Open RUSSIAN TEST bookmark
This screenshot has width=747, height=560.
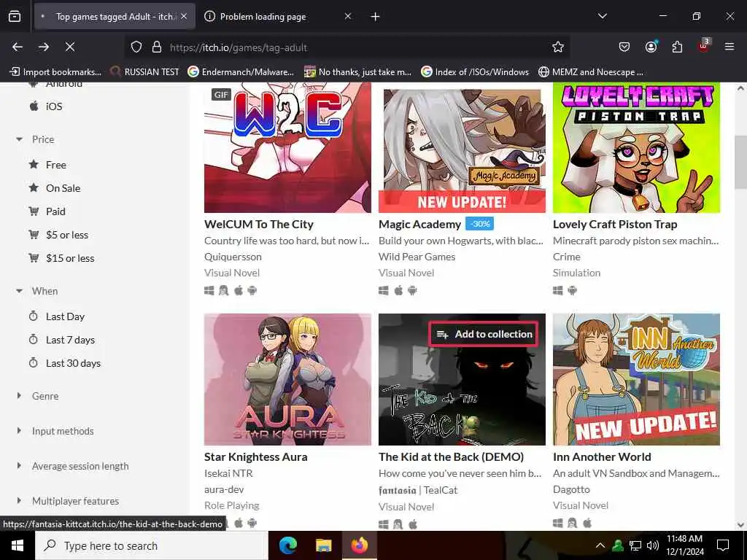(145, 72)
